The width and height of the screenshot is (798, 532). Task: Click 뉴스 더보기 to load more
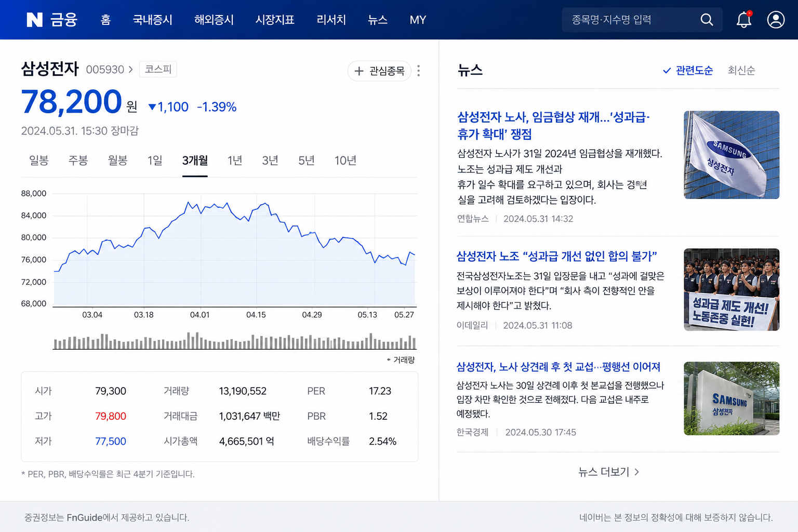tap(608, 472)
